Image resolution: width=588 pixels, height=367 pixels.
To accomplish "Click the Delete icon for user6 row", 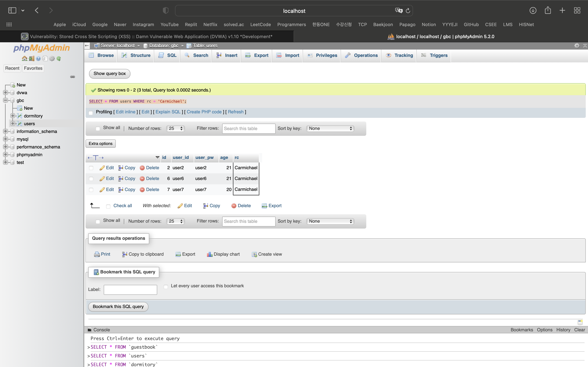I will pos(142,179).
